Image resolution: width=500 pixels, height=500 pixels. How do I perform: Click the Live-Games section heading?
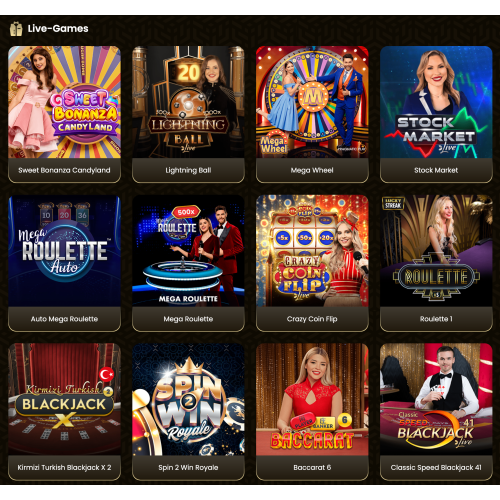pyautogui.click(x=58, y=29)
